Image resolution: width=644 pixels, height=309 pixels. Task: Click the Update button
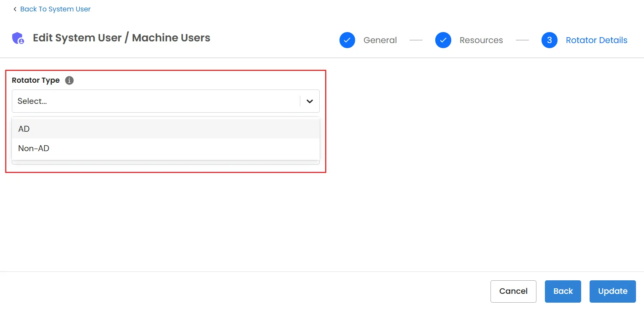tap(613, 291)
